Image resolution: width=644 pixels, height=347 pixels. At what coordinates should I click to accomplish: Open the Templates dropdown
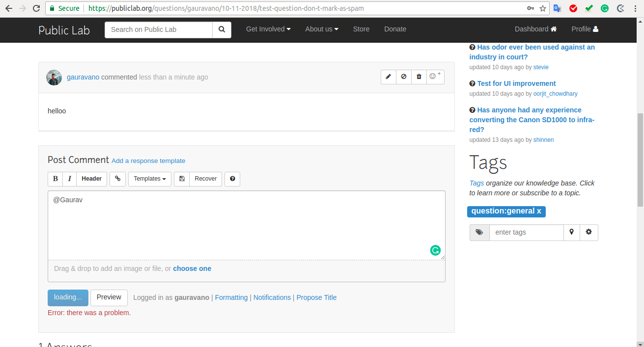click(x=149, y=179)
